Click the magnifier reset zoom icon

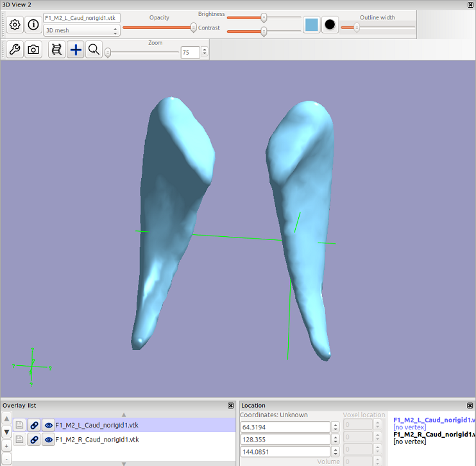point(94,49)
